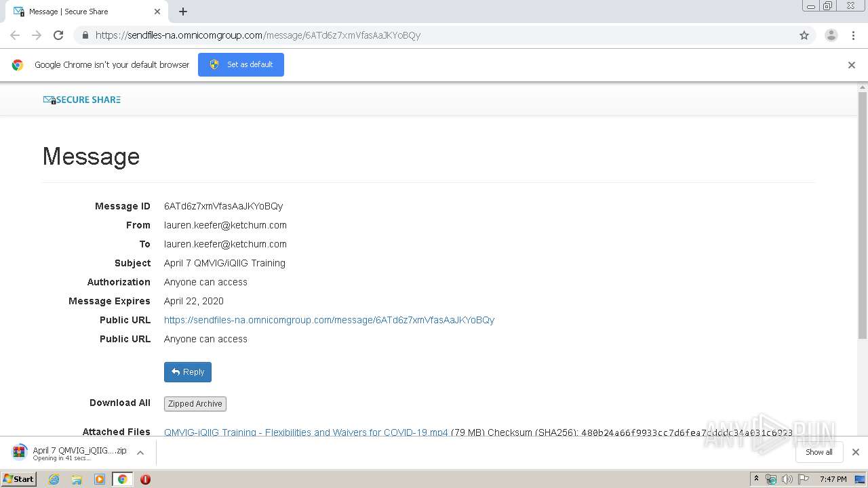Click the Reply button
Image resolution: width=868 pixels, height=488 pixels.
[188, 372]
